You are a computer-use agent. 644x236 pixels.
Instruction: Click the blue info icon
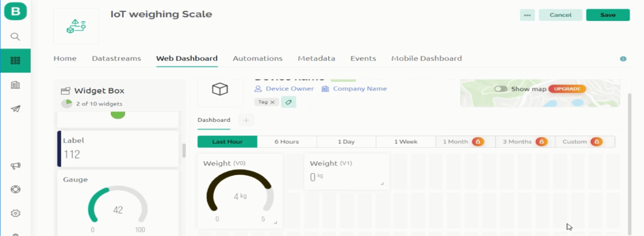623,59
